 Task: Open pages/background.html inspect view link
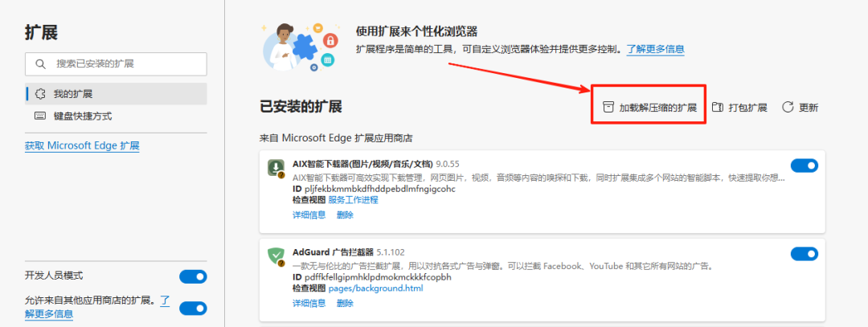pos(376,288)
